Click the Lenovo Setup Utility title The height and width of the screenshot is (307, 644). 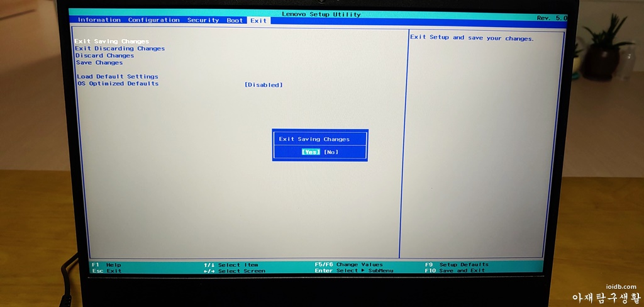pyautogui.click(x=321, y=14)
